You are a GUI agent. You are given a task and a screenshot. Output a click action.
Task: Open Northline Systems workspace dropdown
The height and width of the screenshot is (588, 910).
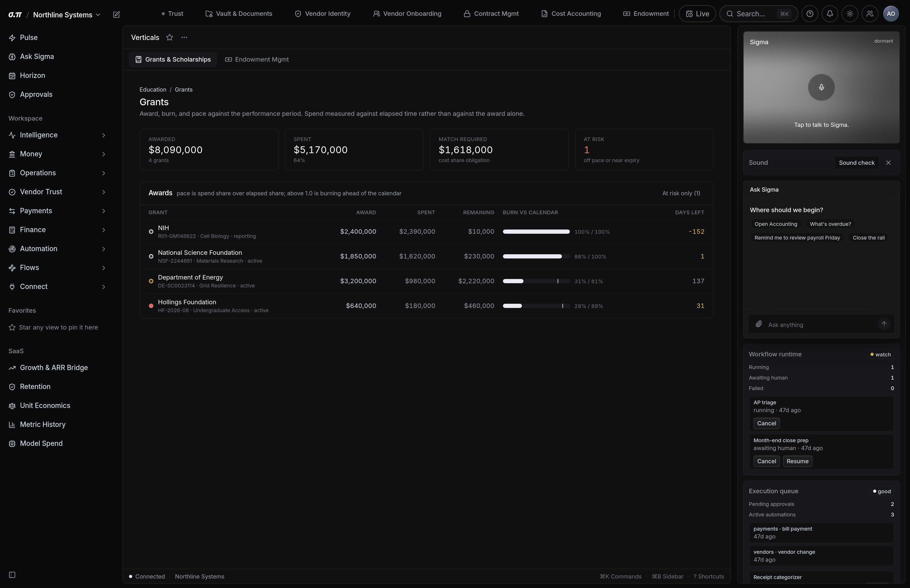(67, 15)
